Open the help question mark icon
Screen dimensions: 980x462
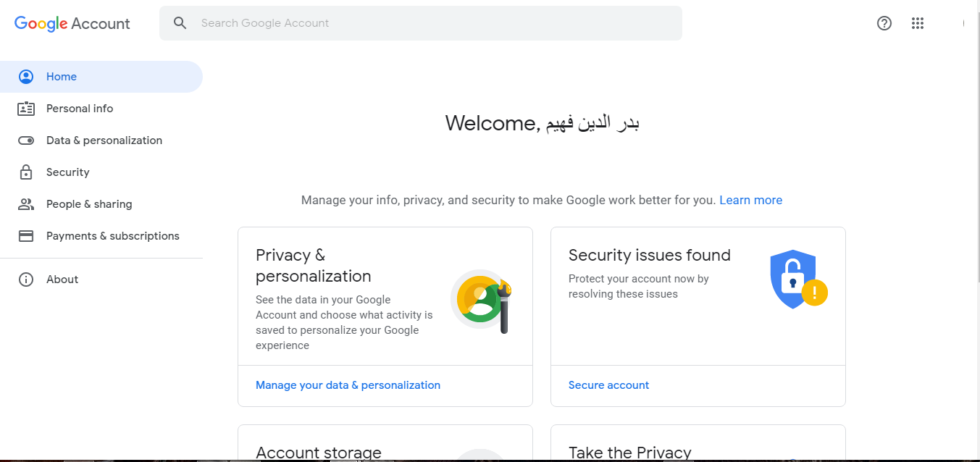tap(884, 23)
